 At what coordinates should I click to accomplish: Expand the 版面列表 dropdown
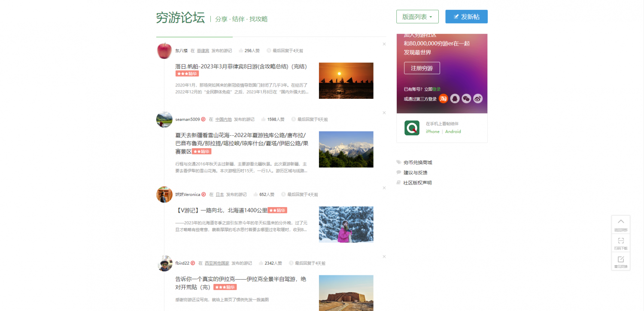pyautogui.click(x=417, y=17)
